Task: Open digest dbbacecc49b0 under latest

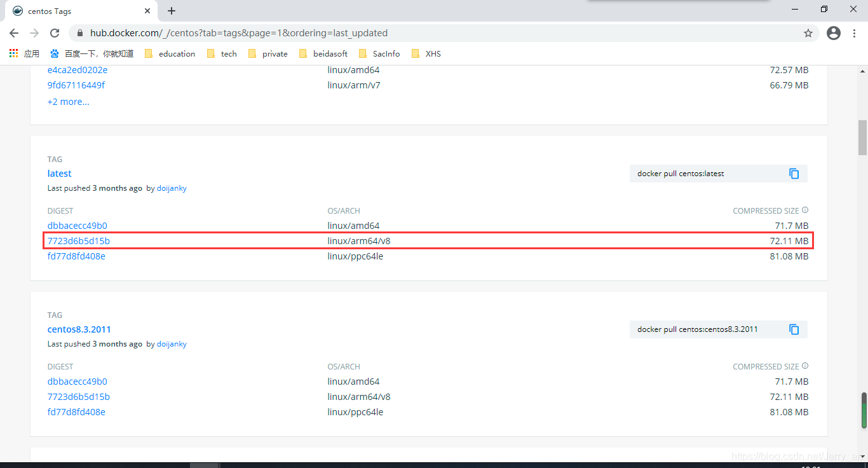Action: 77,226
